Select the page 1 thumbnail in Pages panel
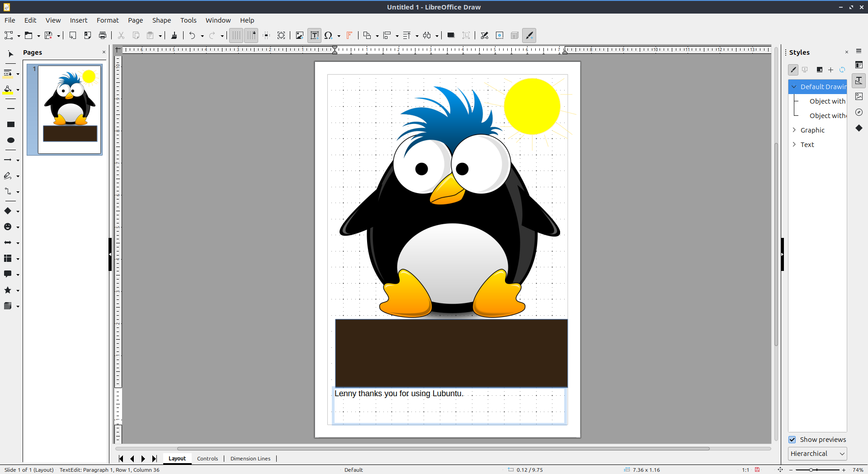The image size is (868, 474). point(70,109)
